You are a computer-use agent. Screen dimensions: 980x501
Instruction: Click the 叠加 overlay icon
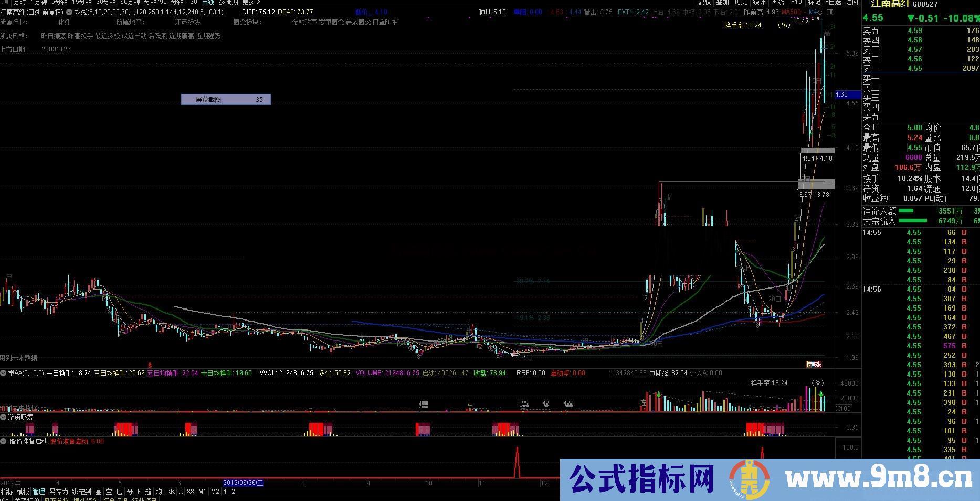tap(722, 3)
